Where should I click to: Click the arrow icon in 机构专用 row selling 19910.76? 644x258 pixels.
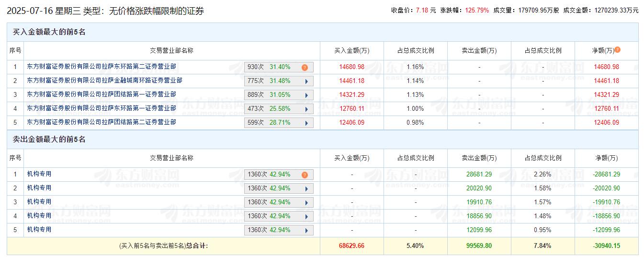[306, 203]
